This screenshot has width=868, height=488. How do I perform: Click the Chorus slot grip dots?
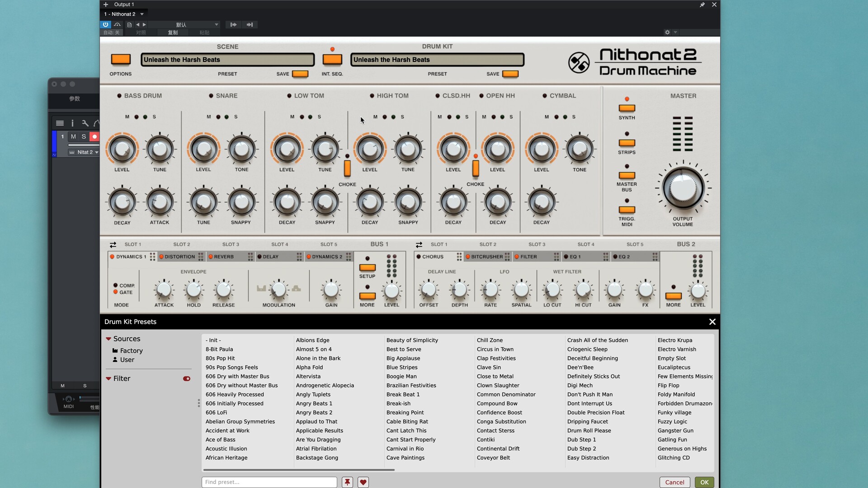(x=459, y=257)
